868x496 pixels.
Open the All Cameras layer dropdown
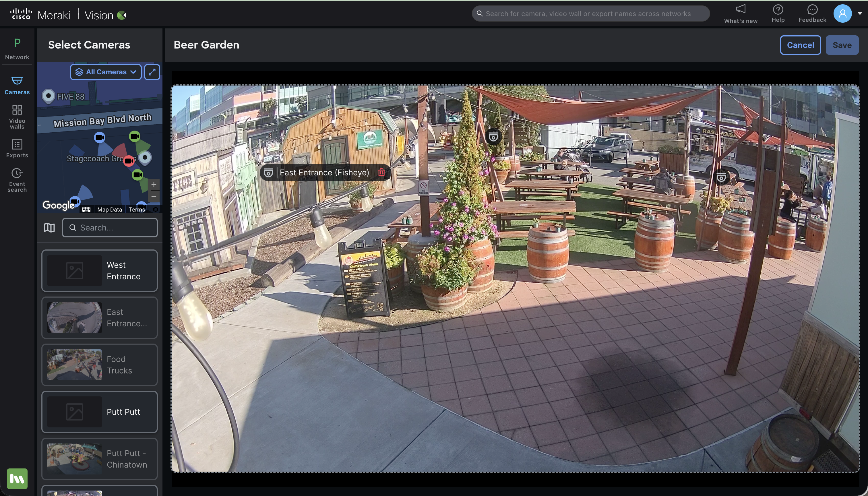point(106,72)
